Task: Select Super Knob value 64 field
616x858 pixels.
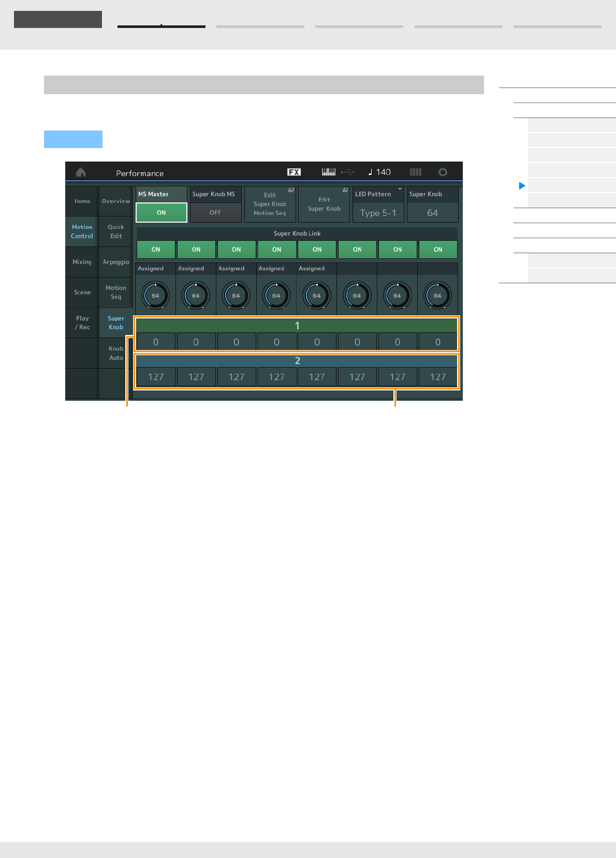Action: tap(433, 213)
